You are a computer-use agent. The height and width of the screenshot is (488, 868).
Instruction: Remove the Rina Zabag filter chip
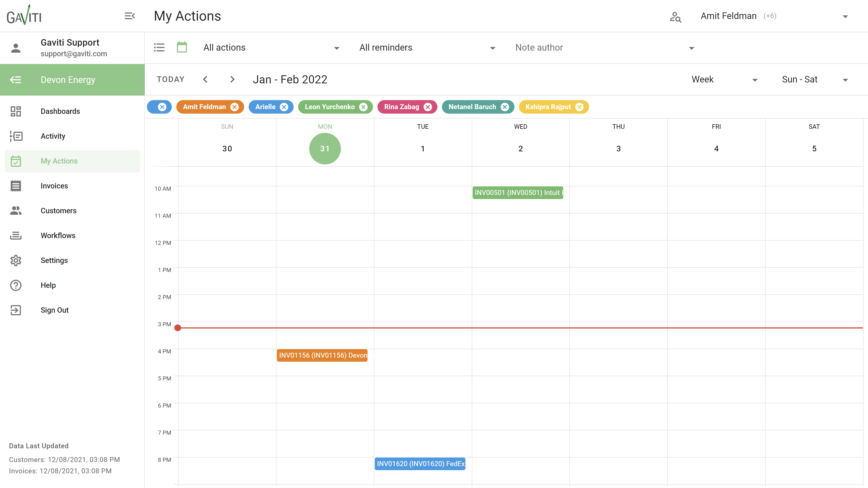pos(428,107)
